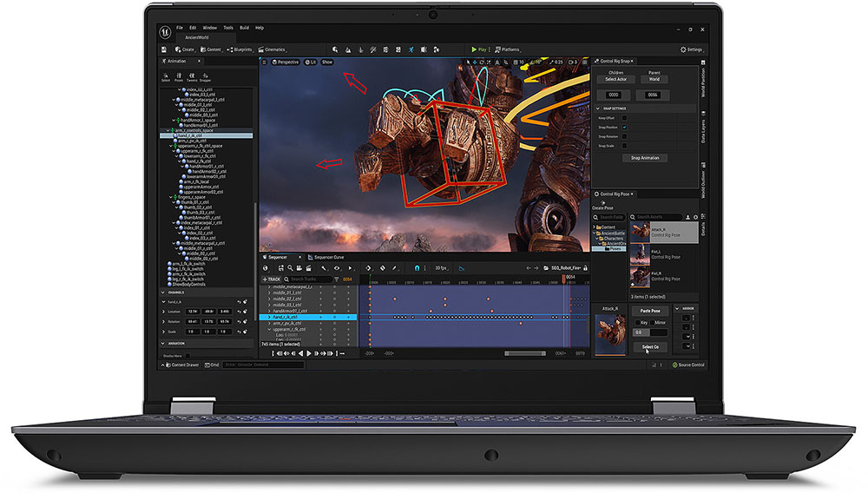
Task: Click the Sequencer navigate back arrow
Action: [529, 268]
